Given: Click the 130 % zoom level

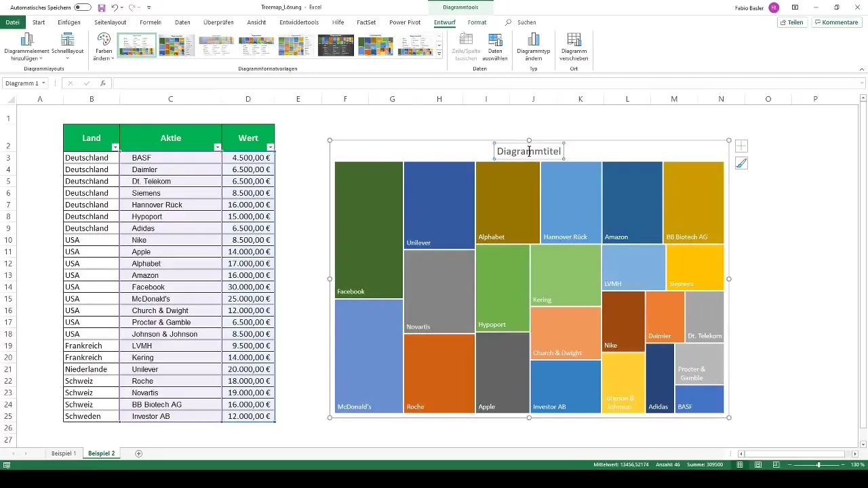Looking at the screenshot, I should click(x=857, y=465).
